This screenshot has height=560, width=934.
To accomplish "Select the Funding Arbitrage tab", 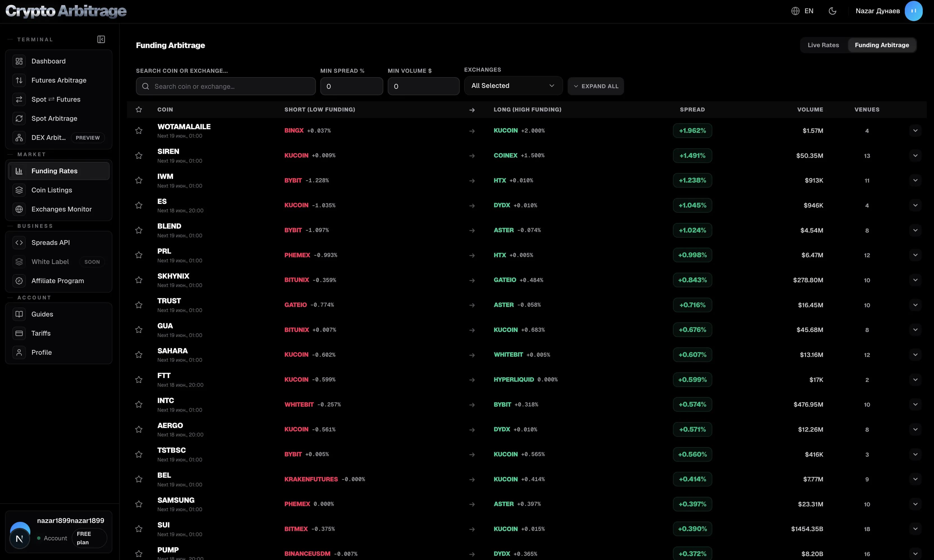I will [881, 45].
